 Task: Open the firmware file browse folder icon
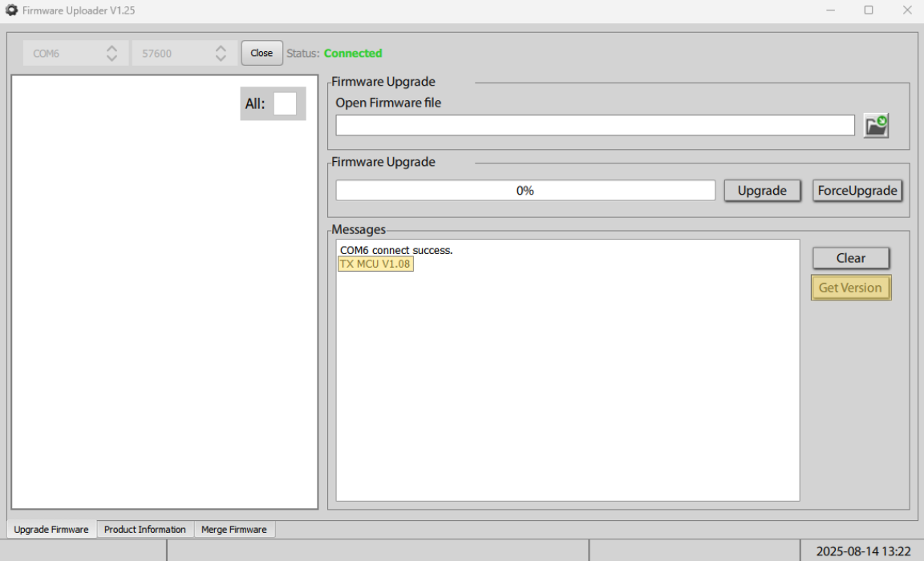(876, 125)
